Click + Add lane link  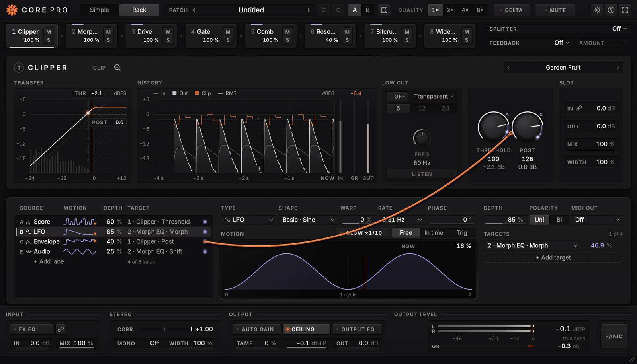49,261
